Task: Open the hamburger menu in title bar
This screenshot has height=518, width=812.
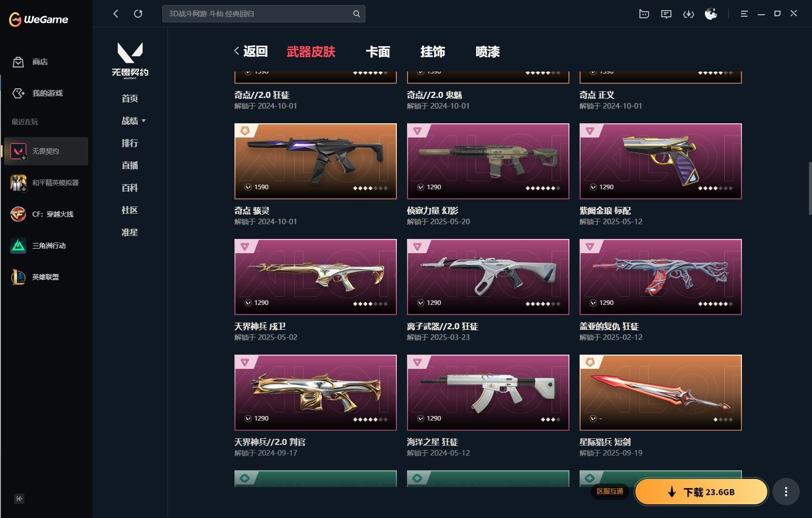Action: [x=744, y=14]
